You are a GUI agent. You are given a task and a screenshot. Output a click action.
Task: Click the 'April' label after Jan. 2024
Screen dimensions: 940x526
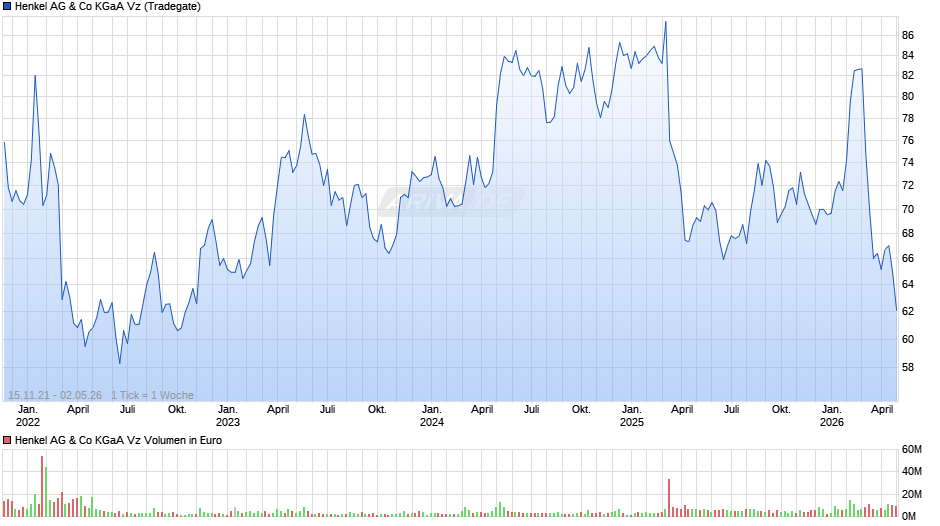(482, 410)
